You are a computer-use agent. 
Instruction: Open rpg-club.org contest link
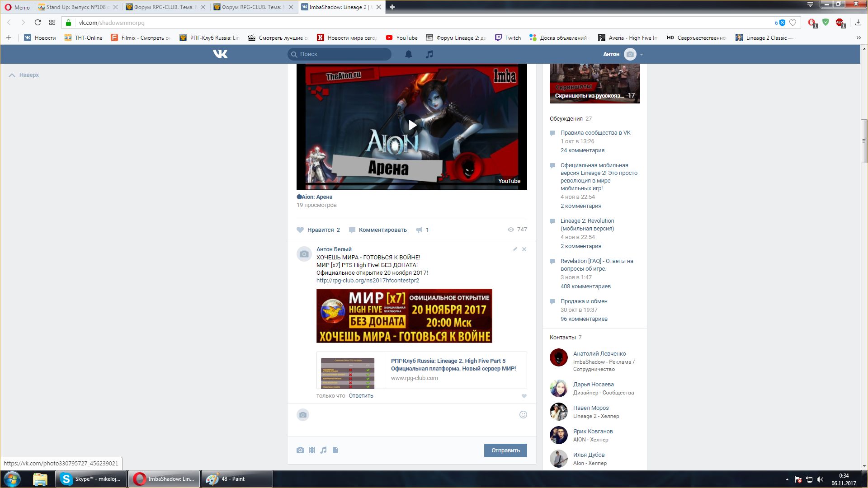point(368,281)
